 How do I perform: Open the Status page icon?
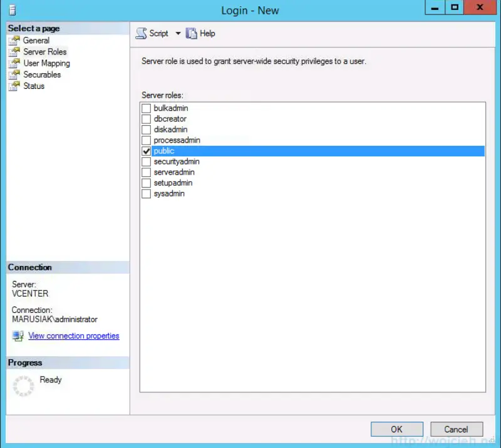(x=14, y=86)
